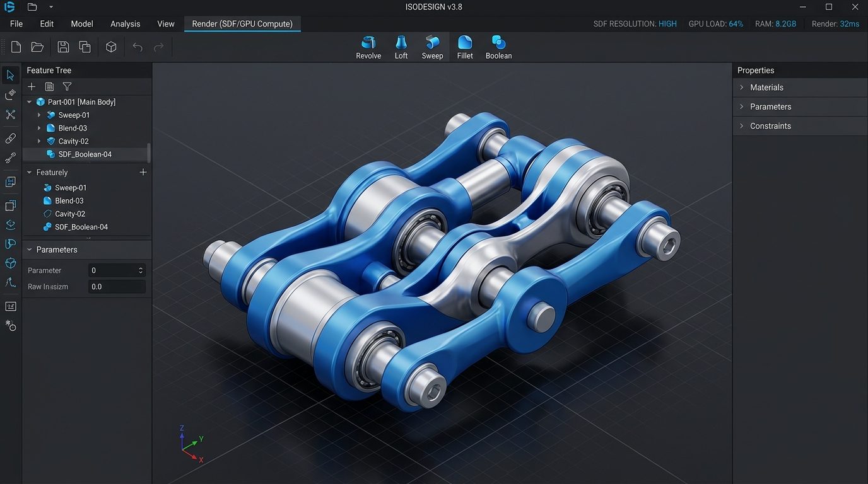868x484 pixels.
Task: Select SDF_Boolean-04 in the Part-001 tree
Action: (x=85, y=154)
